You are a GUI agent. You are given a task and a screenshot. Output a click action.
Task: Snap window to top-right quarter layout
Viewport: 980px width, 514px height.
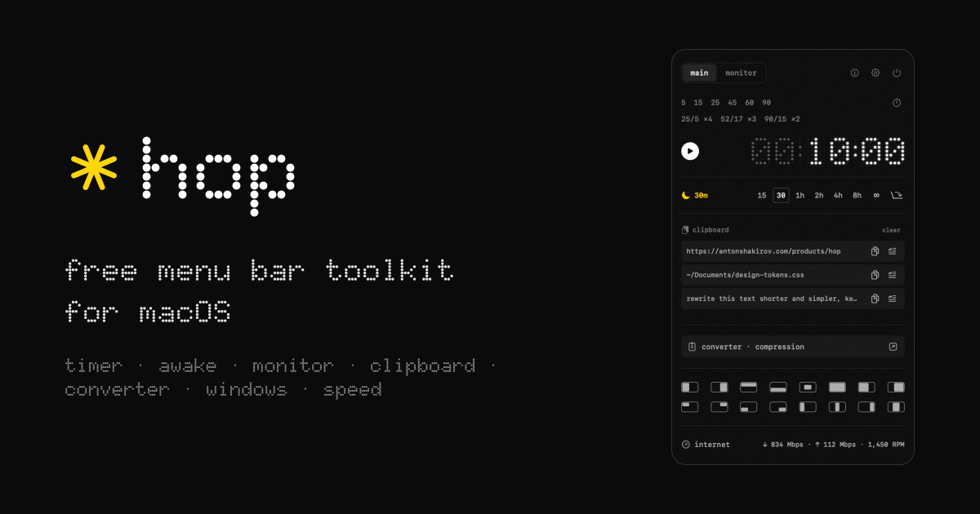pyautogui.click(x=719, y=406)
